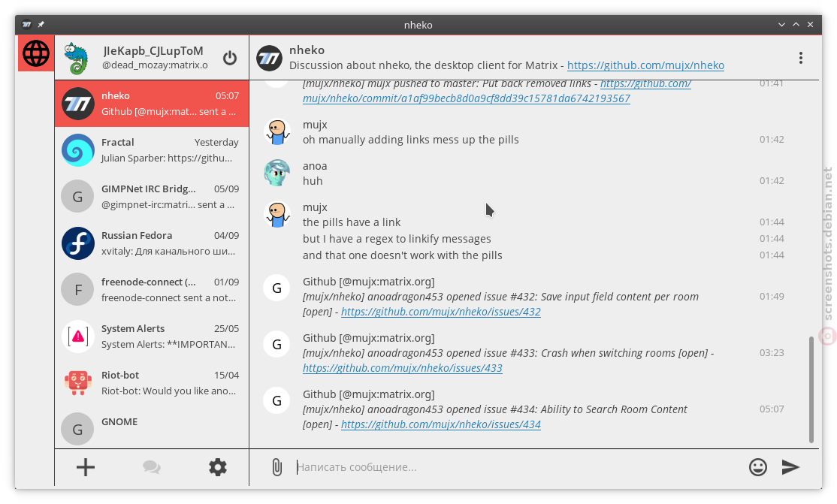The image size is (837, 504).
Task: Switch to the Russian Fedora room
Action: click(x=152, y=243)
